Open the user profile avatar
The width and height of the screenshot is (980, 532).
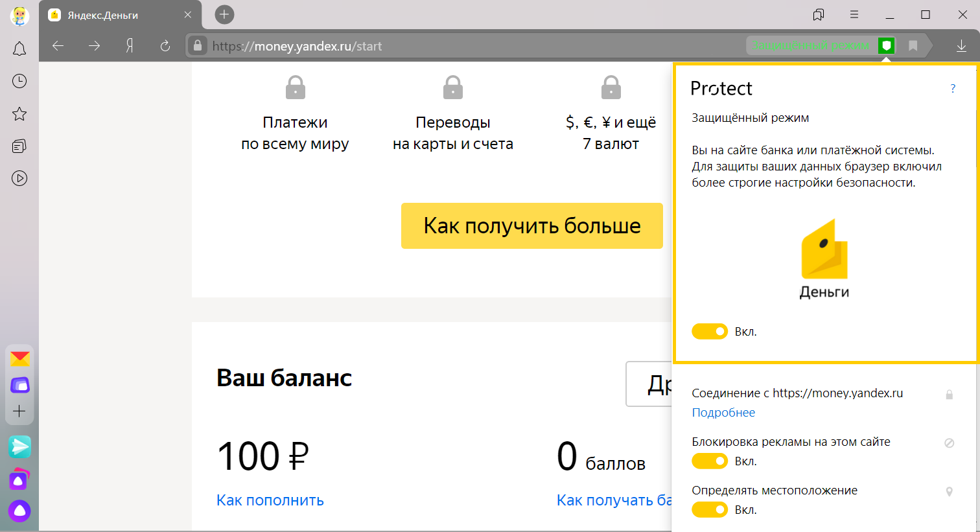point(19,16)
